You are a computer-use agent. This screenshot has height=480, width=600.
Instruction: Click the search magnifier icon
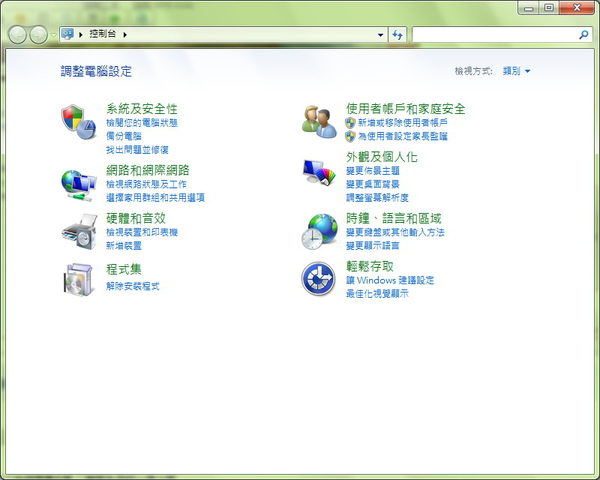pos(584,35)
